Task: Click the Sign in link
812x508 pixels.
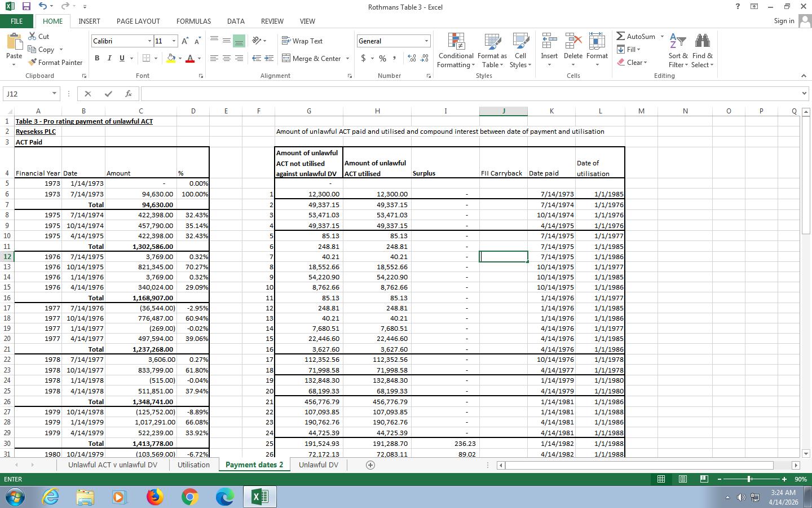Action: point(784,21)
